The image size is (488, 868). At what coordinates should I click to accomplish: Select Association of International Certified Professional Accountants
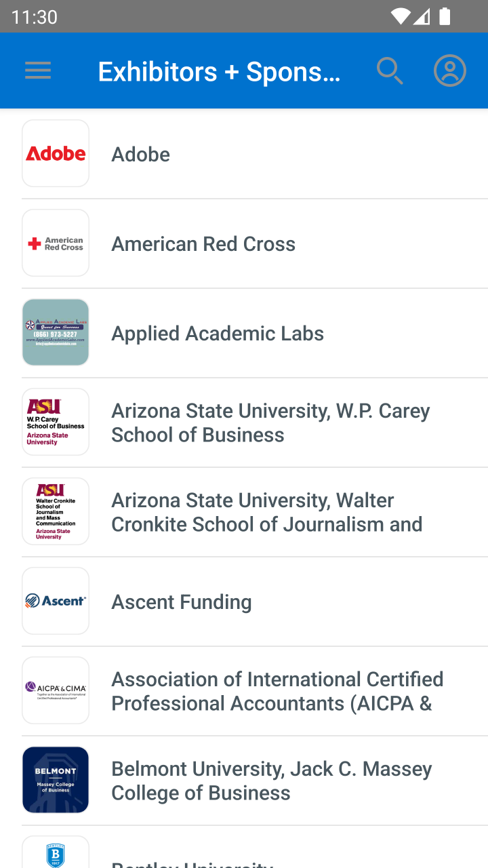(277, 691)
